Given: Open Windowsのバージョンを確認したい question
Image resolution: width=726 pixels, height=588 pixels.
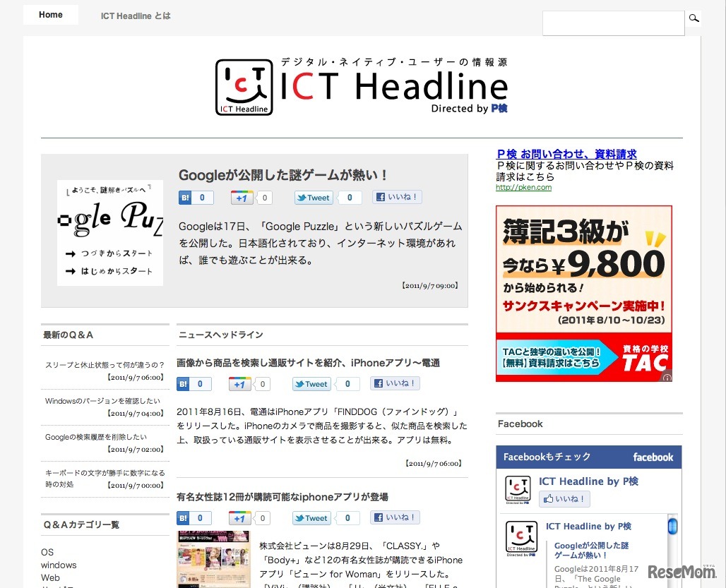Looking at the screenshot, I should pos(102,401).
